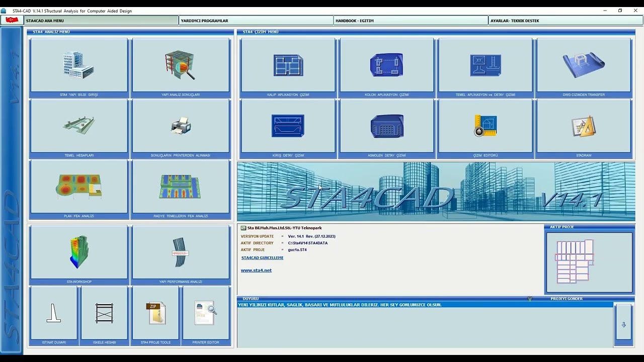Open DWG Çizimden Transfer icon
Image resolution: width=644 pixels, height=362 pixels.
[584, 65]
